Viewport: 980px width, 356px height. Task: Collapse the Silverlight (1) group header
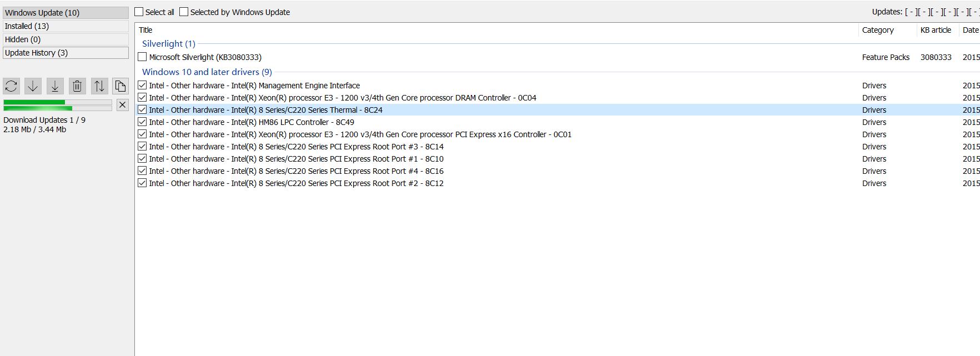click(169, 44)
